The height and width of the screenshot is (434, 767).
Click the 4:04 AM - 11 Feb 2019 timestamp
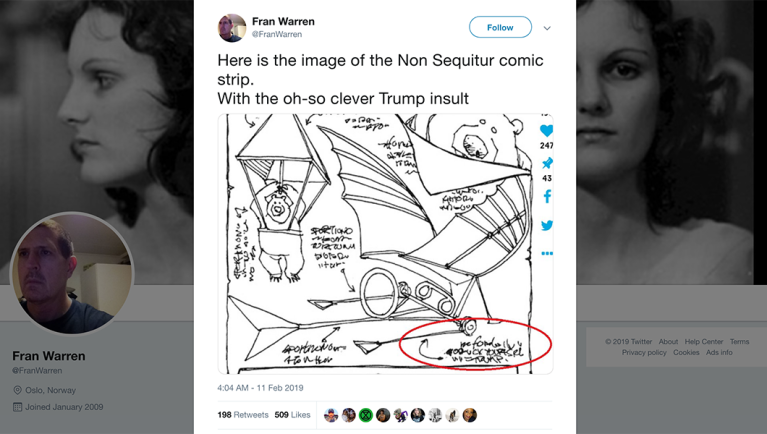[x=260, y=388]
